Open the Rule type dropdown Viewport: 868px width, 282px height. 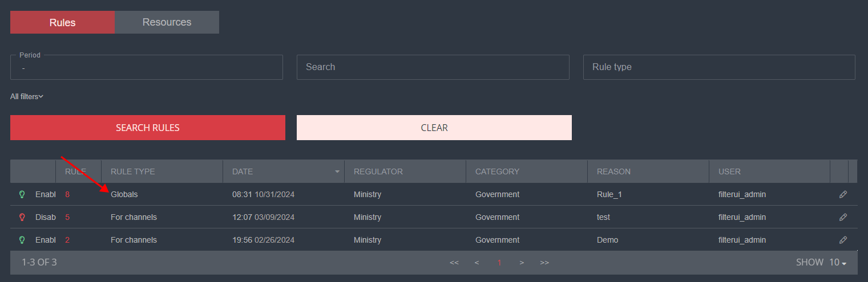pos(718,67)
